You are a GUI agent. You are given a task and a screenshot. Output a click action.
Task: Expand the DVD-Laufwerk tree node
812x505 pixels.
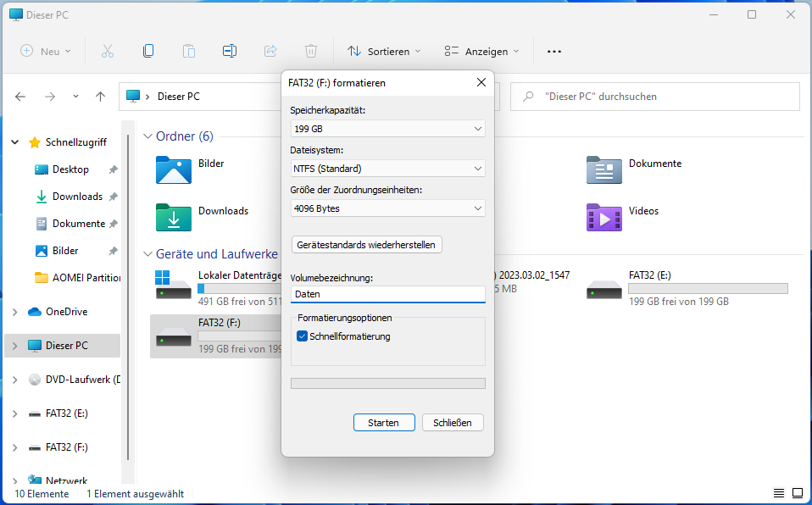click(x=15, y=380)
